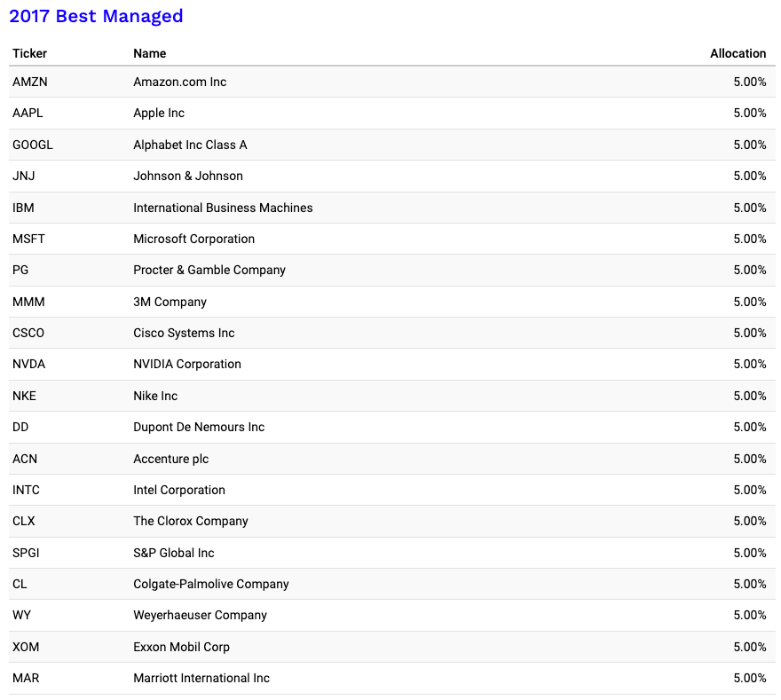
Task: Select the WY ticker cell
Action: pos(21,616)
